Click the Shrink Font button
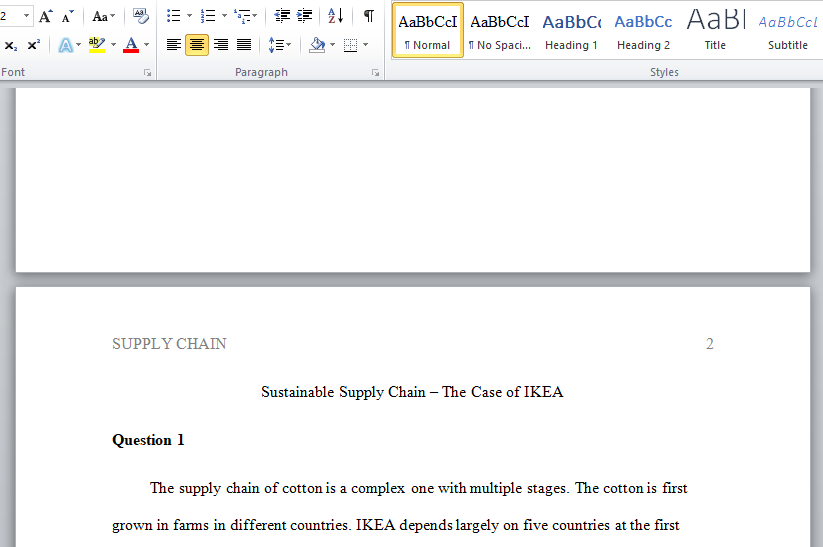Image resolution: width=823 pixels, height=547 pixels. tap(67, 16)
